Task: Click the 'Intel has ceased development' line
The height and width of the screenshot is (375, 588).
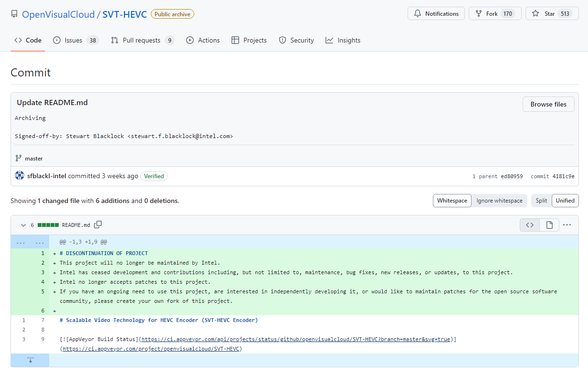Action: pos(286,272)
